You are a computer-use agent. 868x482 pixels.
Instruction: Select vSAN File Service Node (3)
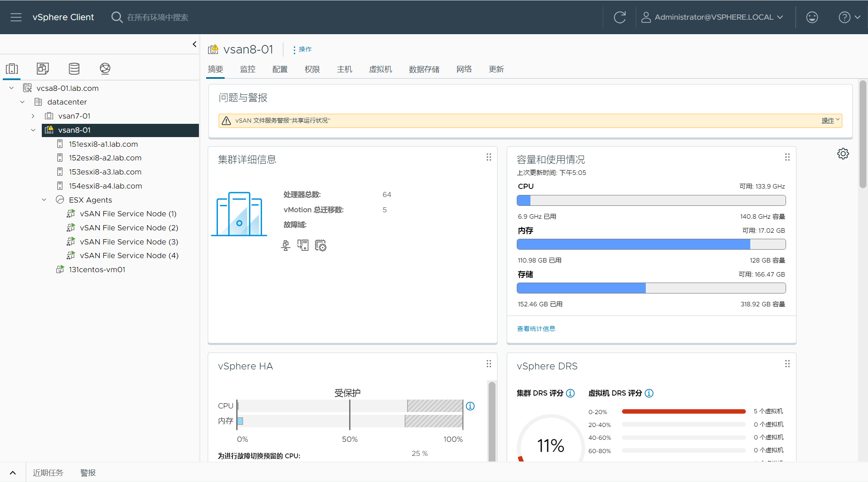tap(129, 242)
